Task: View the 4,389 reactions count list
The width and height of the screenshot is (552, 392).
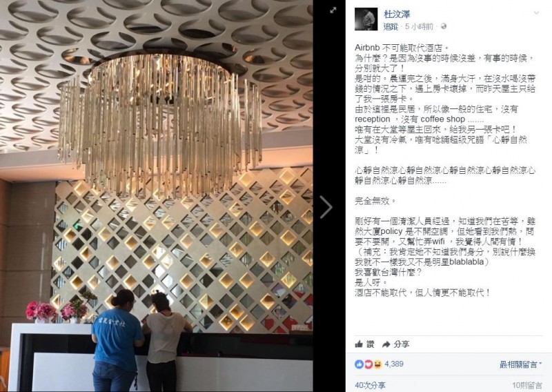Action: pyautogui.click(x=394, y=364)
